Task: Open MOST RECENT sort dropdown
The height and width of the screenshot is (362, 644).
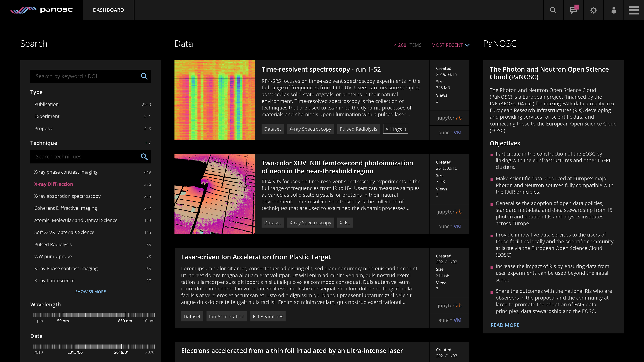Action: coord(450,45)
